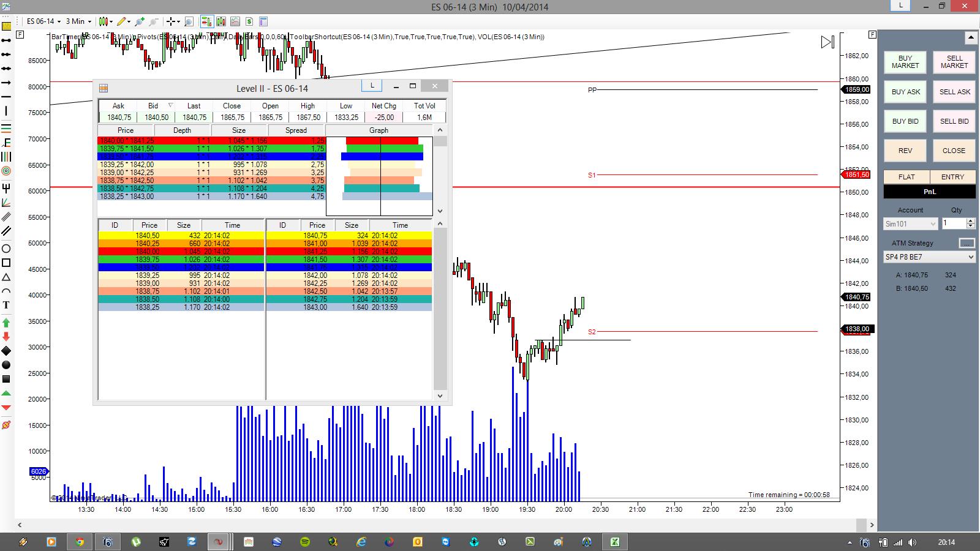Select the Gann fan tool

(x=6, y=203)
